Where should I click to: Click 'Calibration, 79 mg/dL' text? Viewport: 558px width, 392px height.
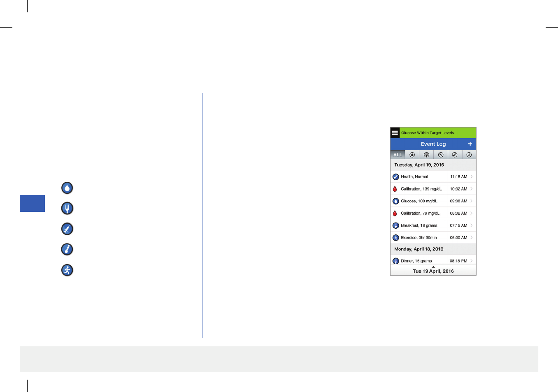click(420, 213)
